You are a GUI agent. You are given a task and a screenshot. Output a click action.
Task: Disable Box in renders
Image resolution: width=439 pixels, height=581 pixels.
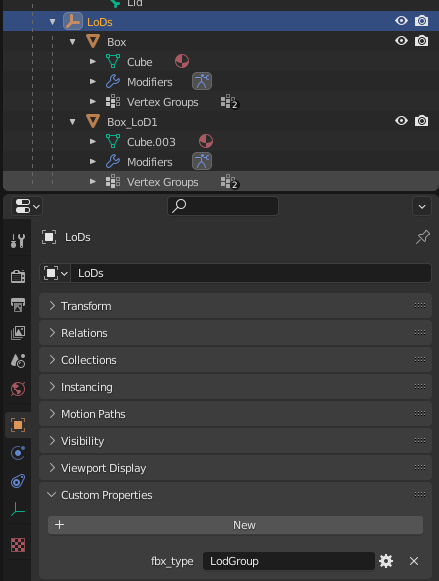pos(421,41)
